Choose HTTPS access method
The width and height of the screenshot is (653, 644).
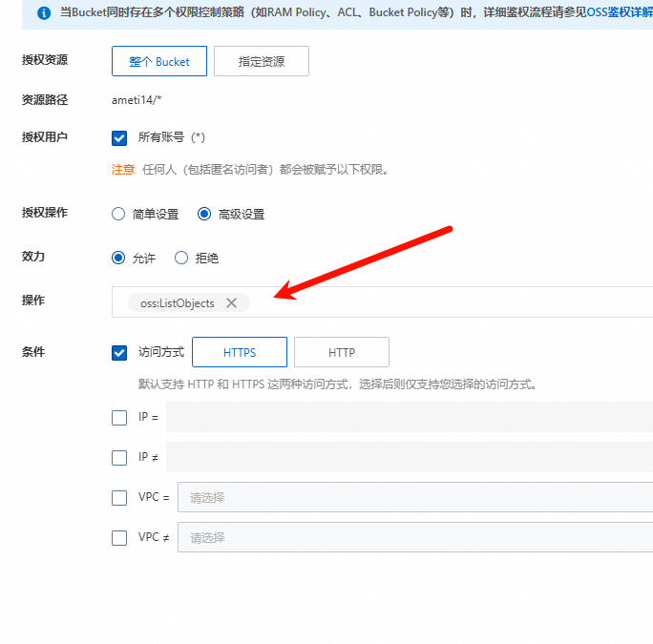pyautogui.click(x=240, y=352)
